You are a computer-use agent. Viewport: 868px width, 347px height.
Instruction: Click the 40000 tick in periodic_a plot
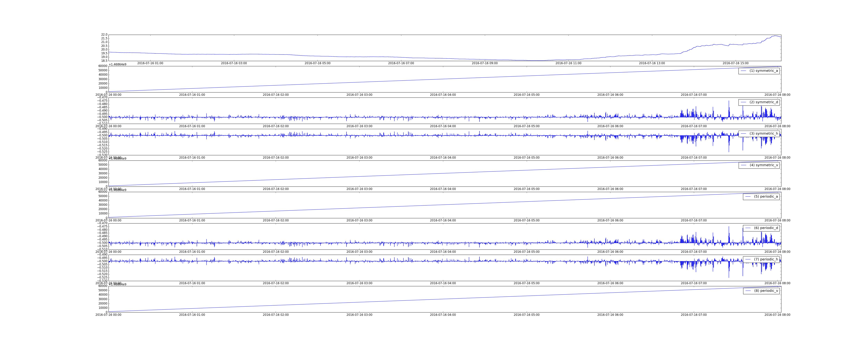click(x=103, y=200)
